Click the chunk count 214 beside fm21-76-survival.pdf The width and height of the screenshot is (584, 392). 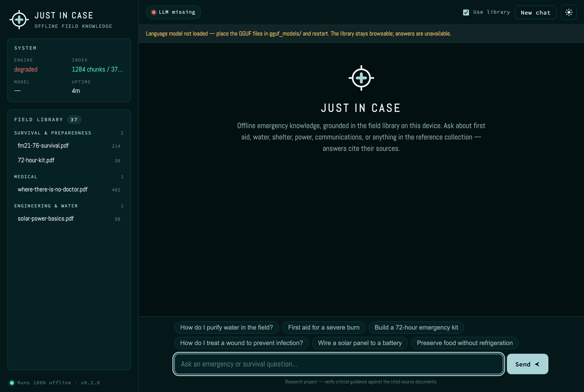[116, 146]
